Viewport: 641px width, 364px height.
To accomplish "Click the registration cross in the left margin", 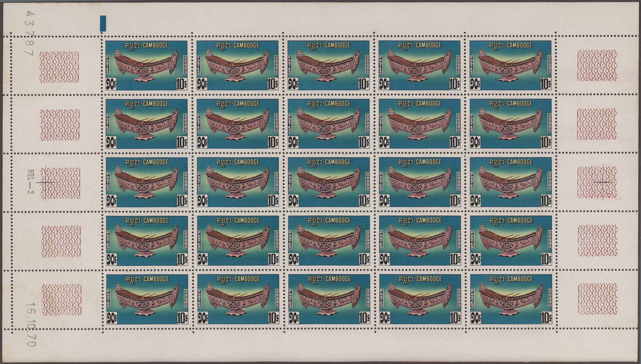I will [45, 182].
